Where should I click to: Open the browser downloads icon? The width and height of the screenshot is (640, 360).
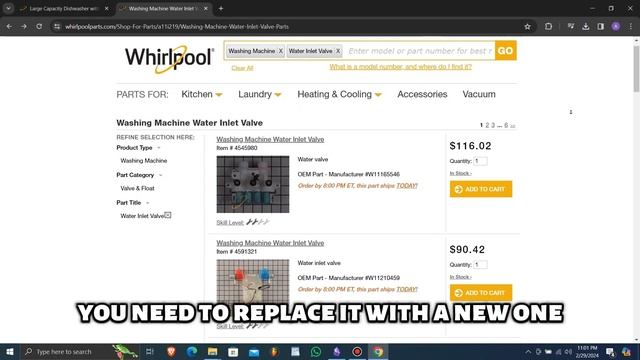point(586,27)
